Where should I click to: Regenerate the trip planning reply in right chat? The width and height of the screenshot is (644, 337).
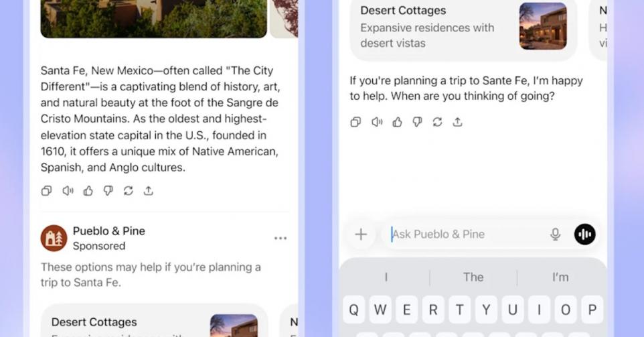(437, 122)
